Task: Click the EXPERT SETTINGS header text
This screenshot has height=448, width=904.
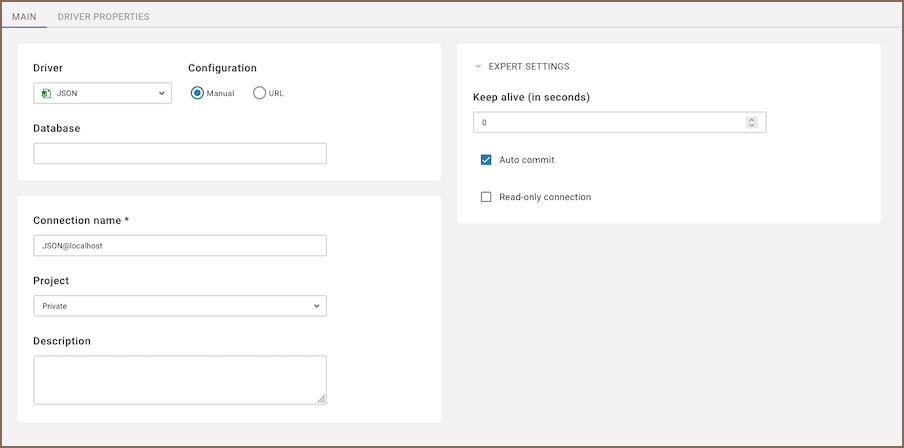Action: tap(529, 67)
